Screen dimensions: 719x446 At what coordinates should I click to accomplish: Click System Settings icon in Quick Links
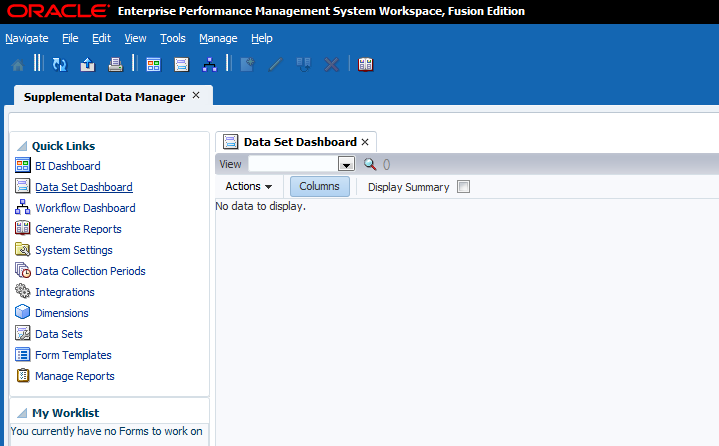coord(22,249)
